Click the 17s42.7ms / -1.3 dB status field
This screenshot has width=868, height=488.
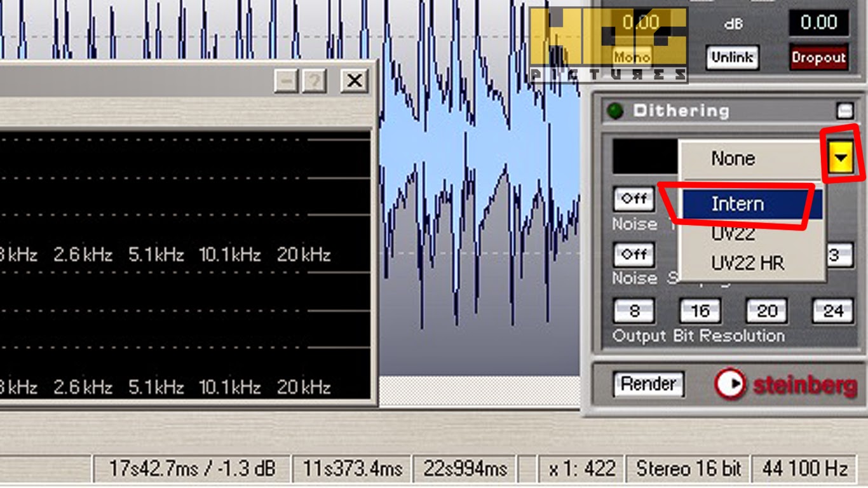tap(192, 469)
